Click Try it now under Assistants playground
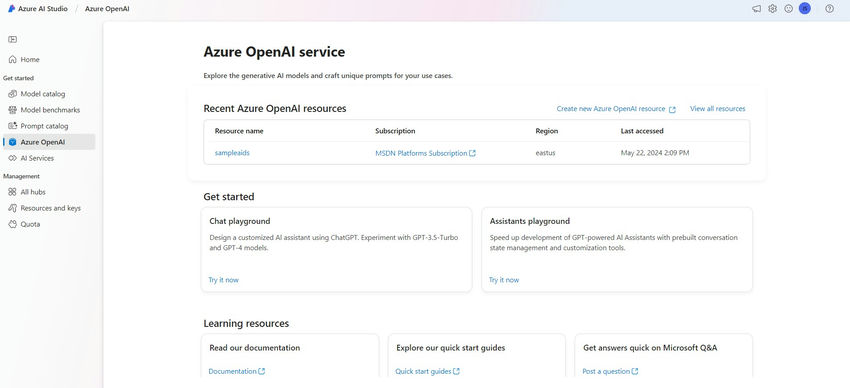Screen dimensions: 850x388 (504, 280)
